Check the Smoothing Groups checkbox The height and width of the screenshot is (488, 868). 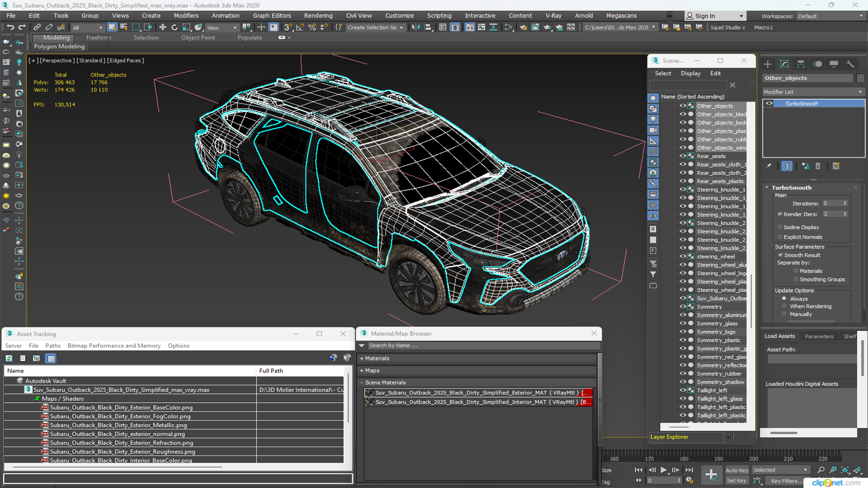pyautogui.click(x=796, y=280)
